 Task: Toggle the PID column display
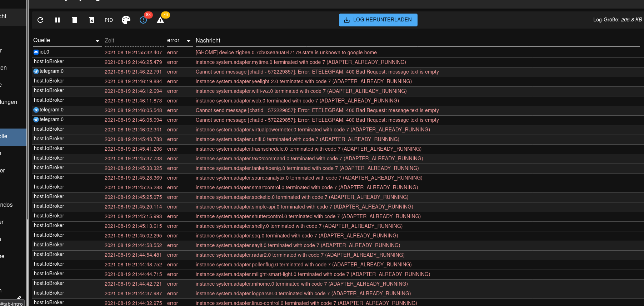click(x=109, y=20)
